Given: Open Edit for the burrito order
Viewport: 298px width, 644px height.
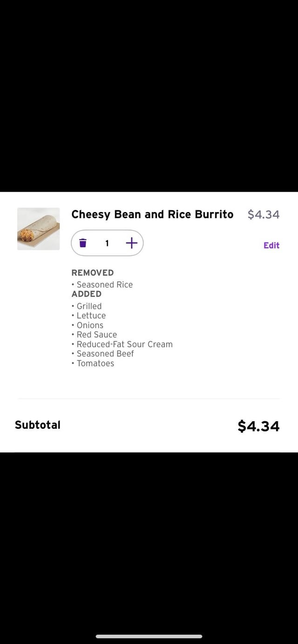Looking at the screenshot, I should [271, 245].
